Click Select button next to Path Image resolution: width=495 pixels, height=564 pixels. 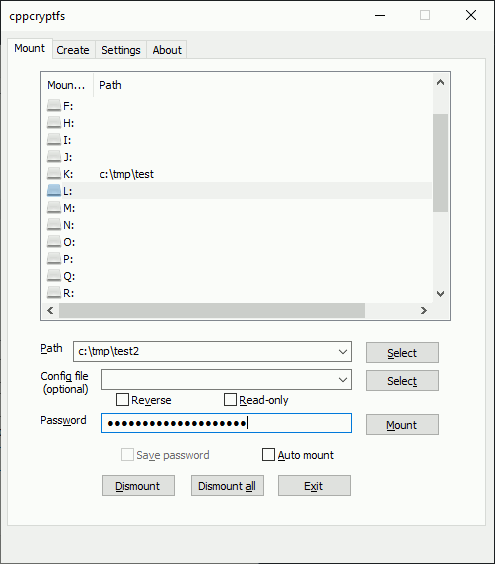point(402,352)
